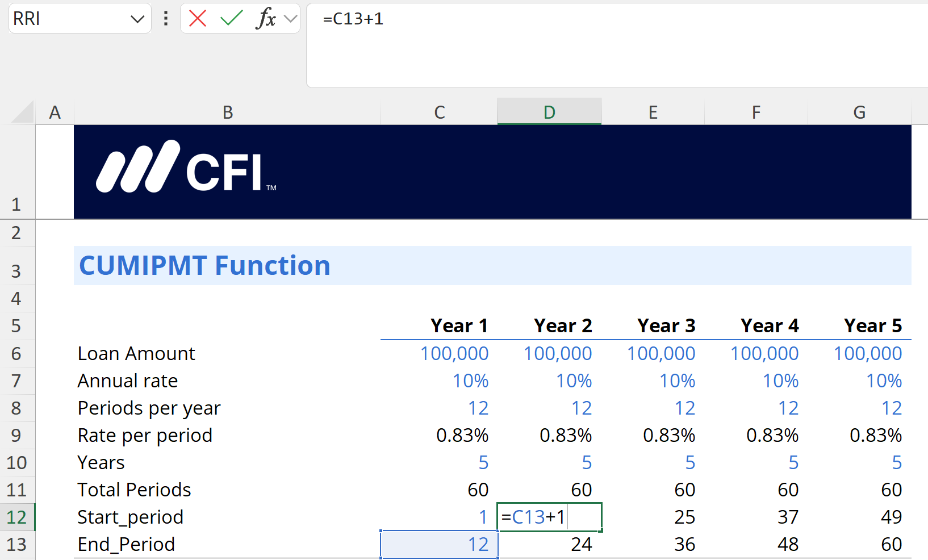
Task: Open Insert Function using the fx icon
Action: 265,19
